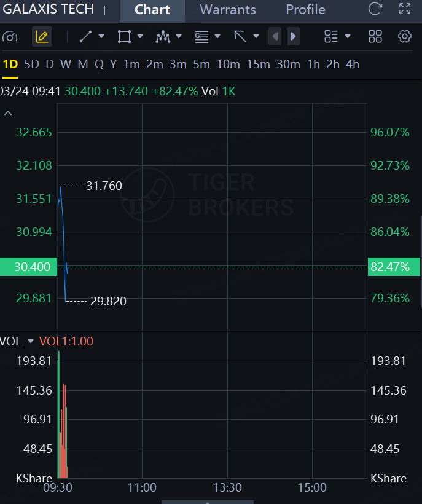Open chart settings gear
The width and height of the screenshot is (422, 504).
(x=404, y=37)
